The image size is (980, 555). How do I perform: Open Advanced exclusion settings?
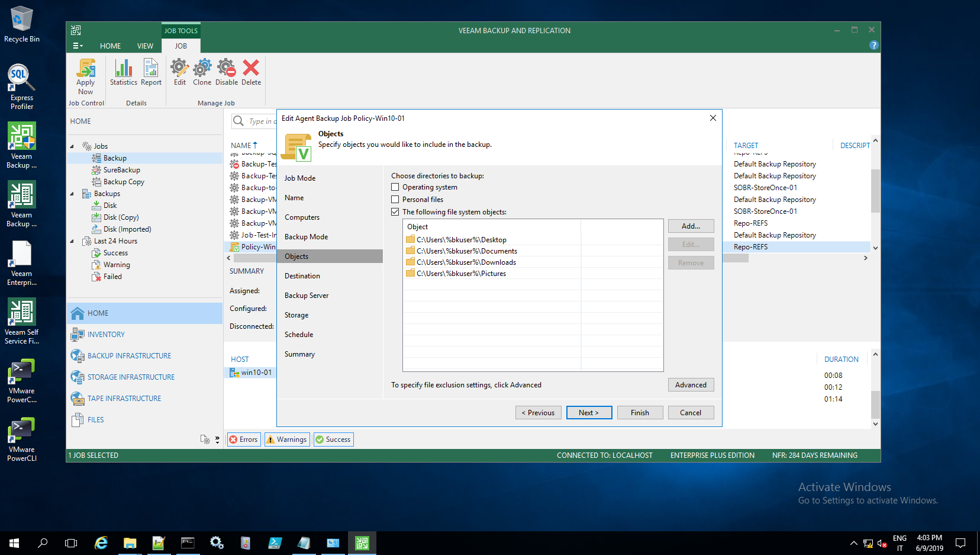(x=691, y=385)
